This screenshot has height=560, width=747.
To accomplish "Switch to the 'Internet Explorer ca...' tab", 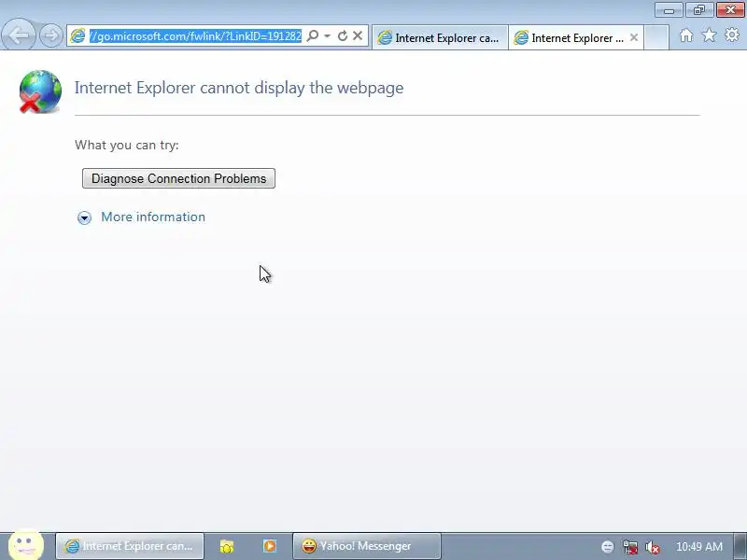I will click(440, 37).
